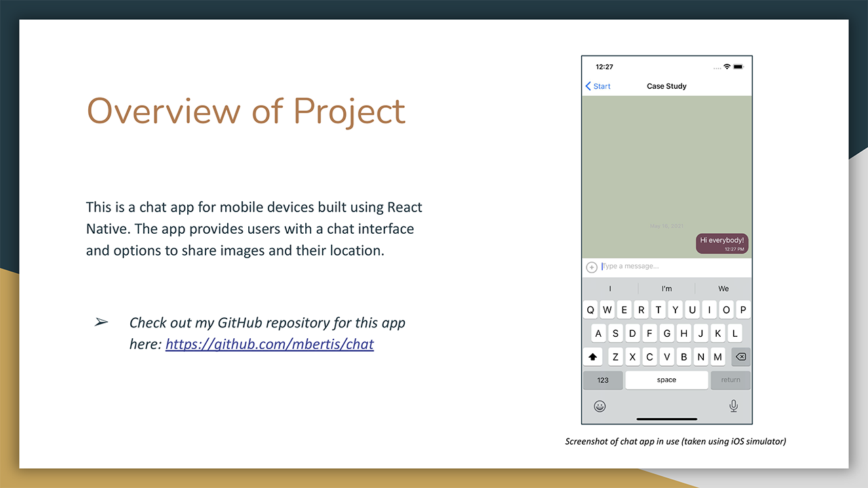This screenshot has width=868, height=488.
Task: Click the plus icon beside message input
Action: point(591,267)
